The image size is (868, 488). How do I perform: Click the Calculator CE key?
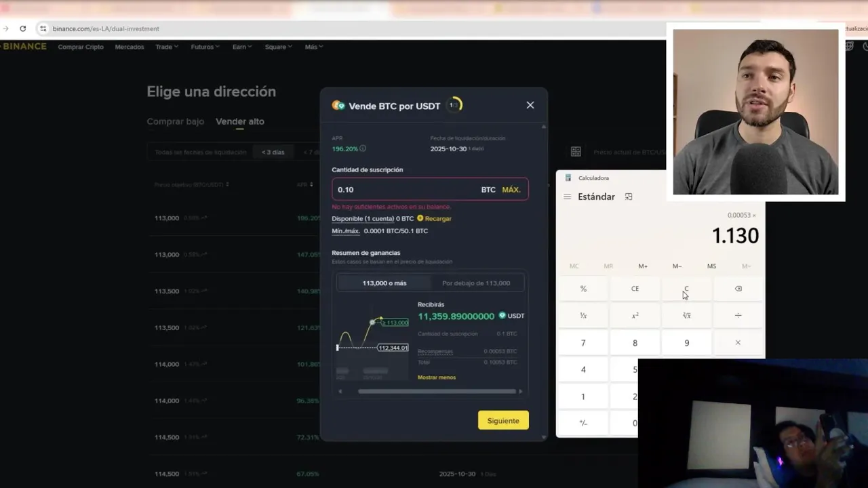point(635,289)
